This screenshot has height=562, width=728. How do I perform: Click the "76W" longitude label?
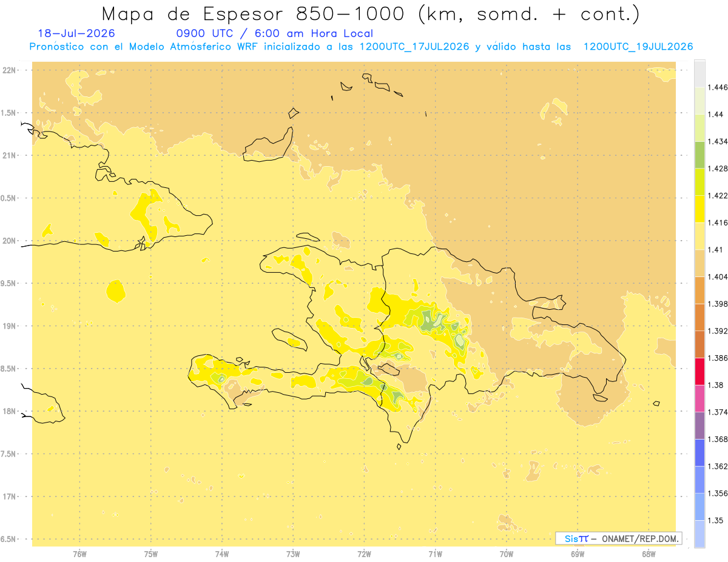click(79, 554)
